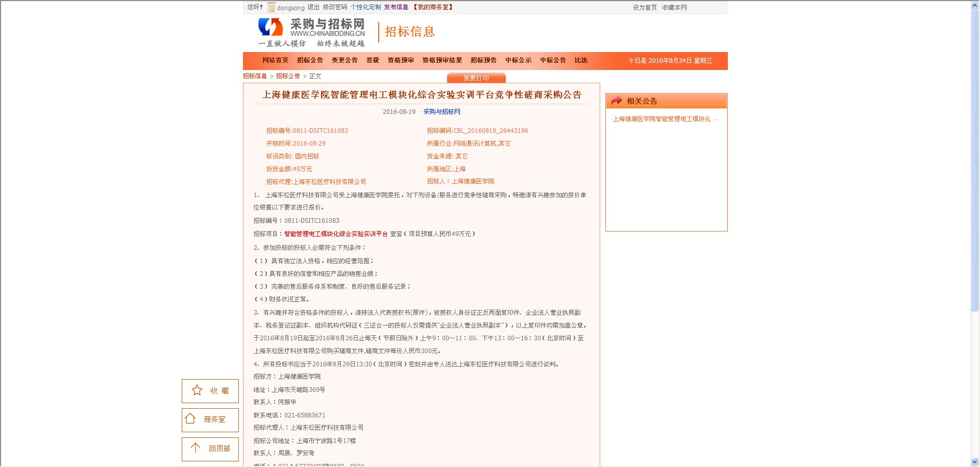980x467 pixels.
Task: Click the 退出 logout link
Action: tap(313, 7)
